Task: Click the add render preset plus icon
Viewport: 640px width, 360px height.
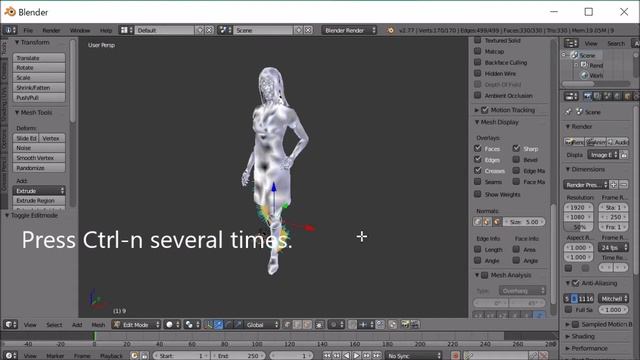Action: point(613,185)
